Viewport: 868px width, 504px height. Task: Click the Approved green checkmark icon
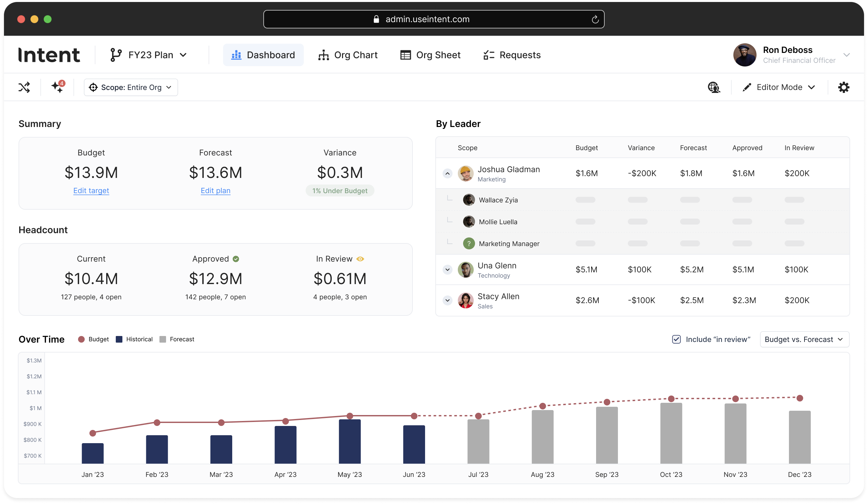point(236,259)
